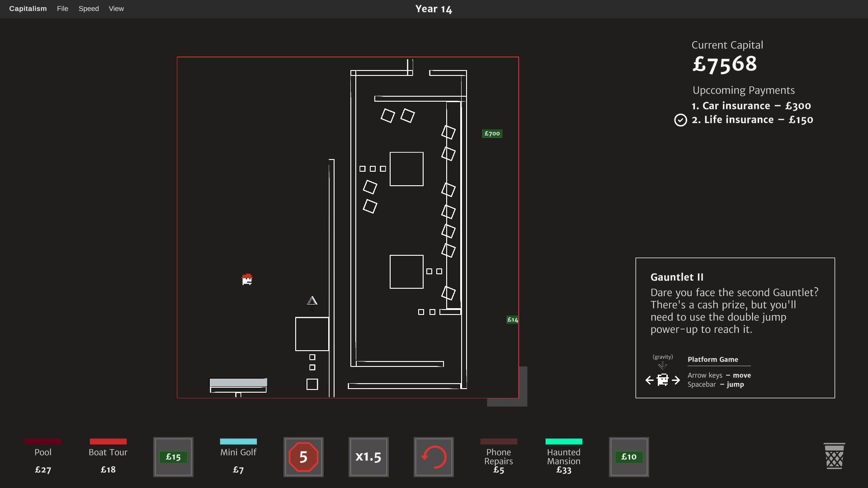Select the £10 cash card
The image size is (868, 488).
629,457
